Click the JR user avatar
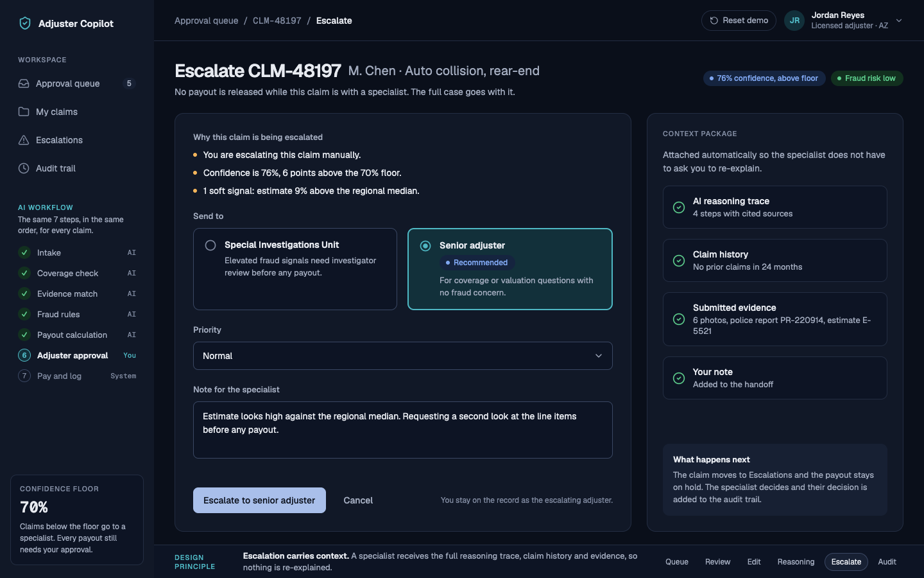This screenshot has height=578, width=924. 794,21
